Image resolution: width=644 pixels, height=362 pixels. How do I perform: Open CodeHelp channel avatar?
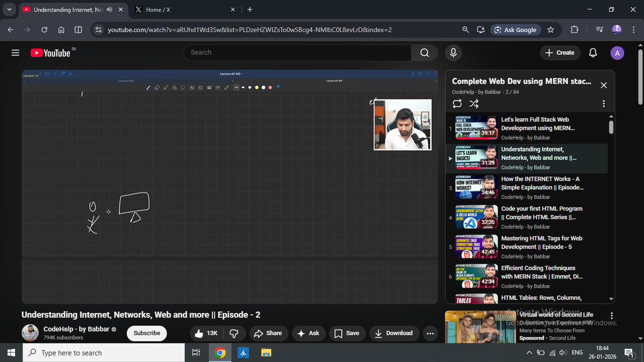tap(30, 333)
